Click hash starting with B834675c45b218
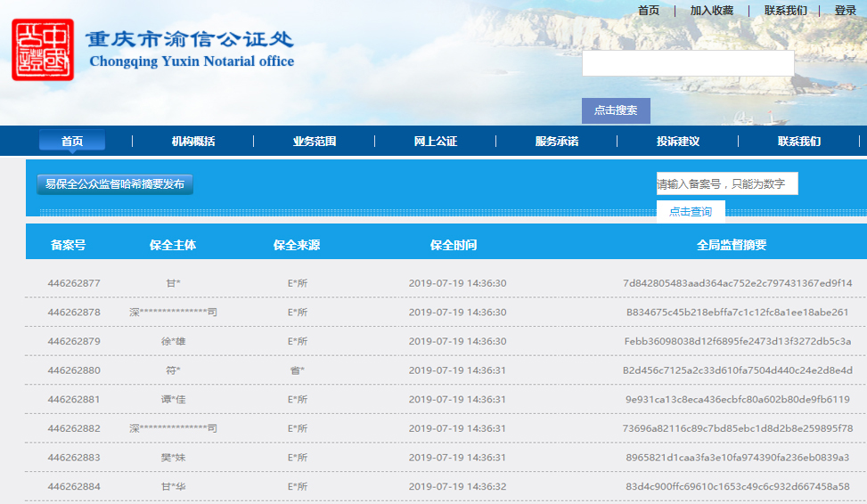The image size is (867, 504). 738,313
